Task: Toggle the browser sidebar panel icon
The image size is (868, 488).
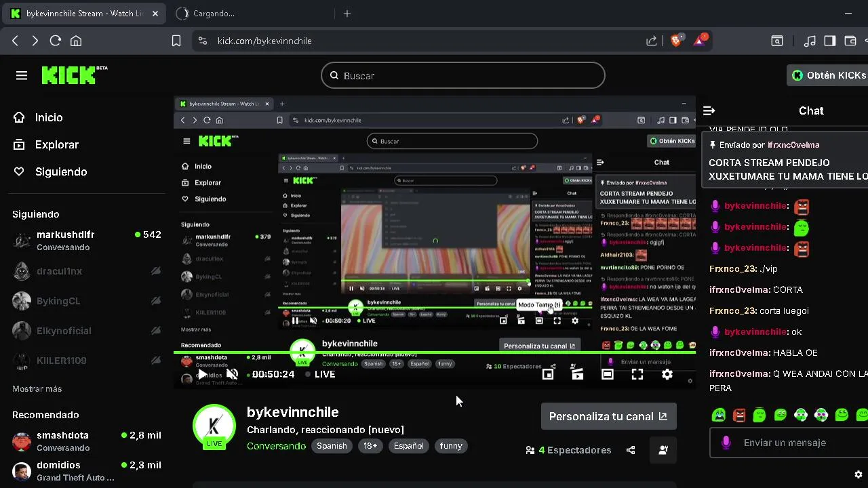Action: (830, 41)
